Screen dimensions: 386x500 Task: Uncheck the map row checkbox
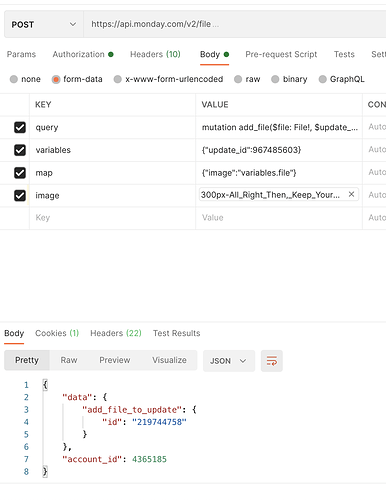pos(20,173)
